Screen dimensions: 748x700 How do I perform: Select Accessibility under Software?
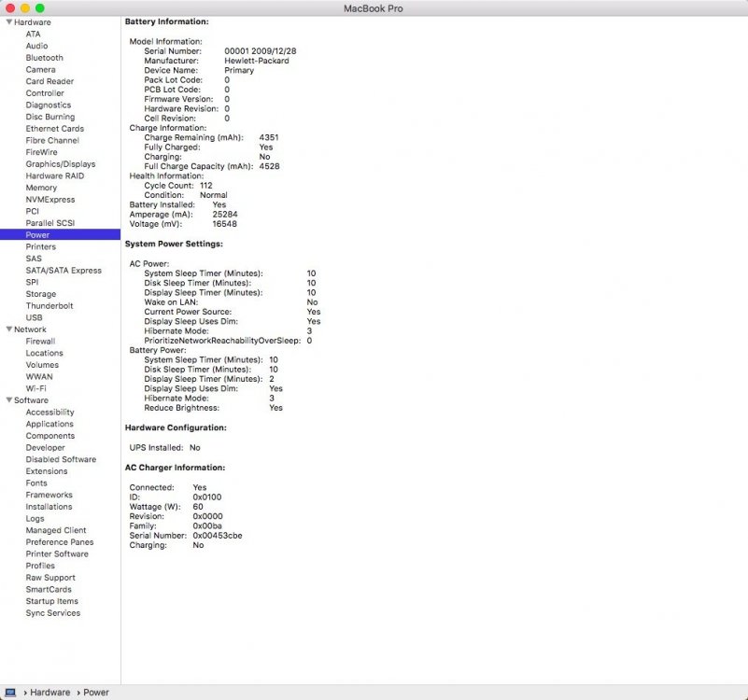[x=49, y=412]
